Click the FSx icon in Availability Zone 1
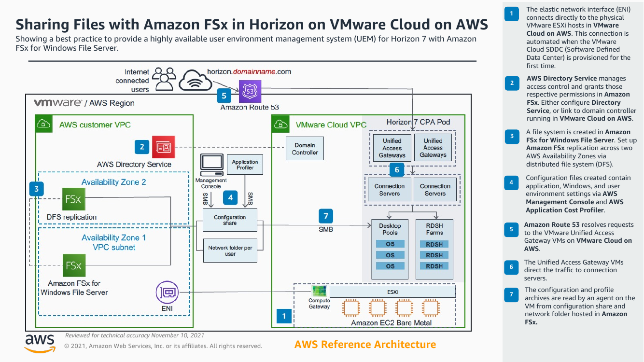The width and height of the screenshot is (644, 362). pos(74,265)
